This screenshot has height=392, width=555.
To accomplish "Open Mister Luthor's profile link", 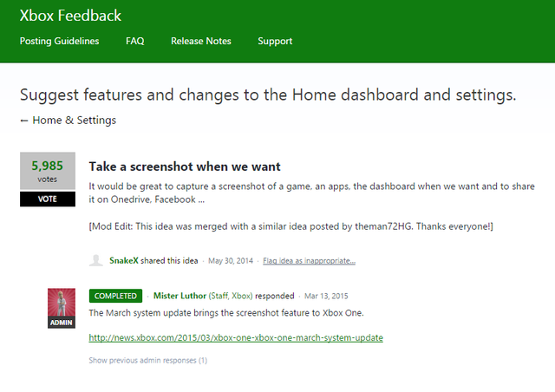I will pyautogui.click(x=184, y=296).
